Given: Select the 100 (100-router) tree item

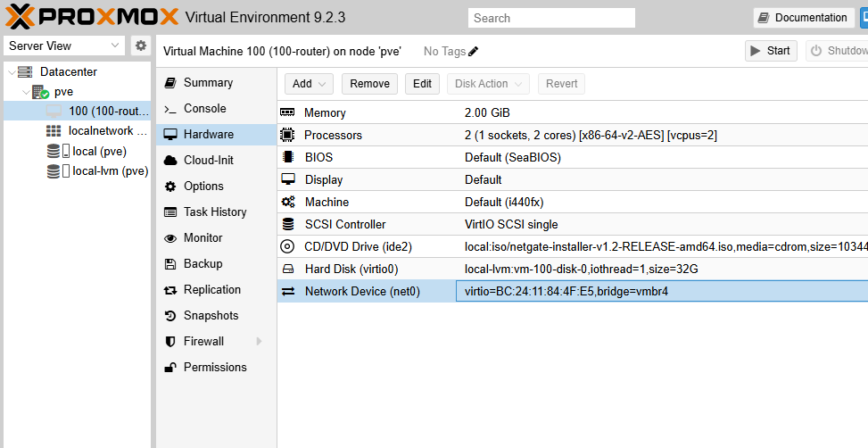Looking at the screenshot, I should coord(77,111).
